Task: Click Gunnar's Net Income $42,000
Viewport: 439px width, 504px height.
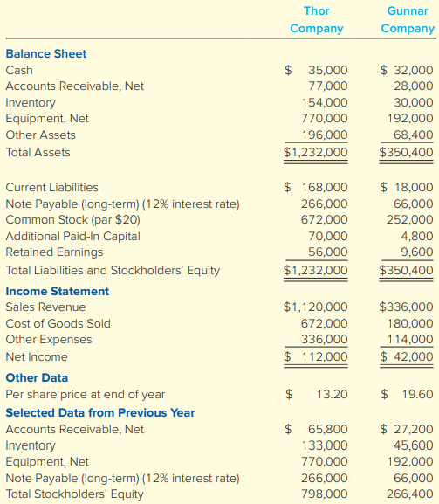Action: click(x=407, y=356)
